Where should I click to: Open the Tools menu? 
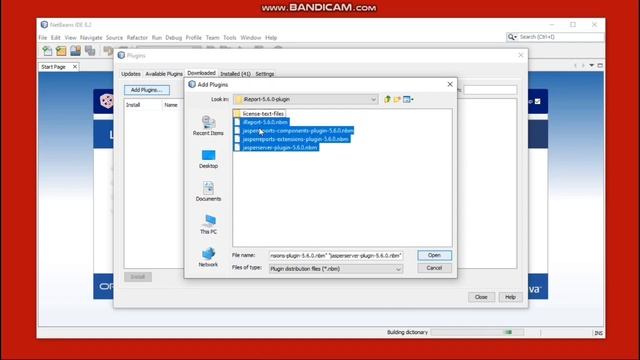tap(229, 38)
